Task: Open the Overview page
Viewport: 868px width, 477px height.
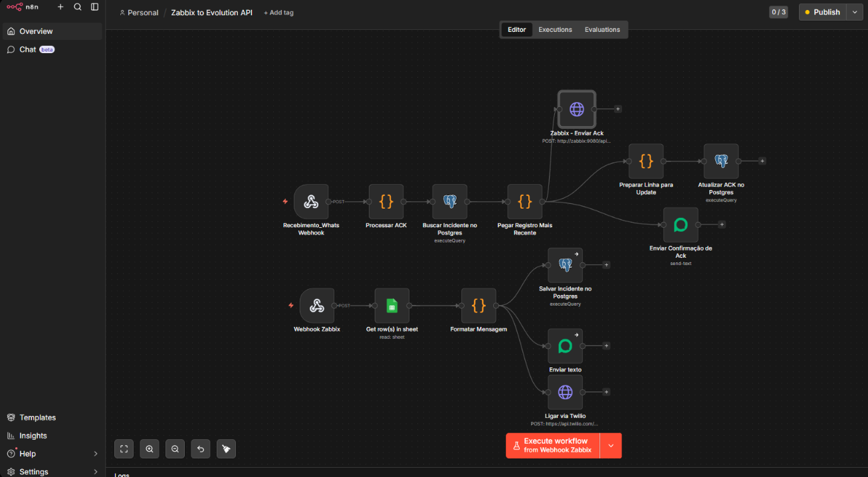Action: pyautogui.click(x=53, y=31)
